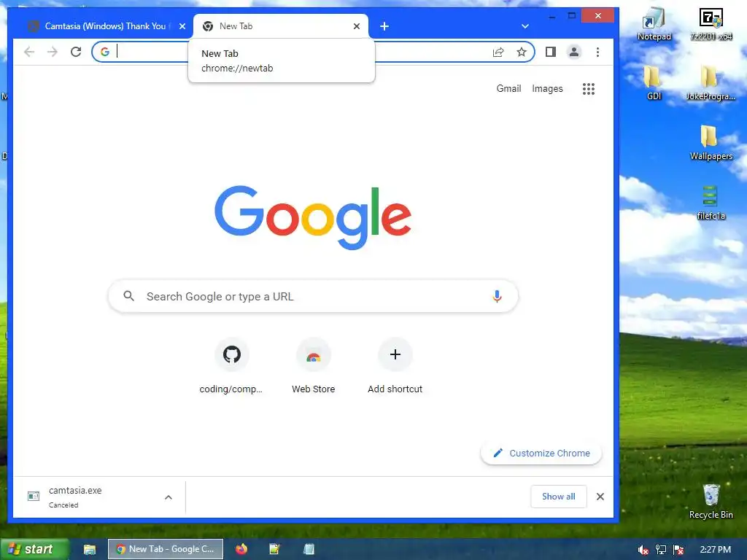Launch Firefox from the taskbar
747x560 pixels.
241,549
